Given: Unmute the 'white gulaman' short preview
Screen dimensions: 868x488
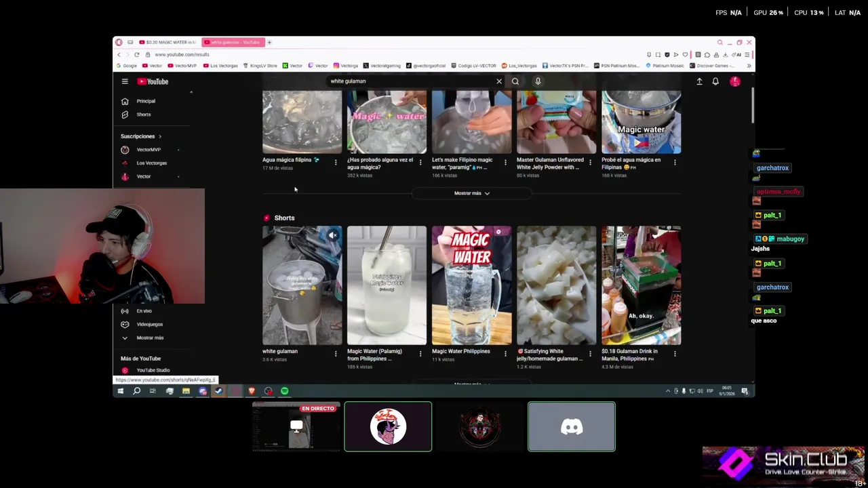Looking at the screenshot, I should [332, 235].
